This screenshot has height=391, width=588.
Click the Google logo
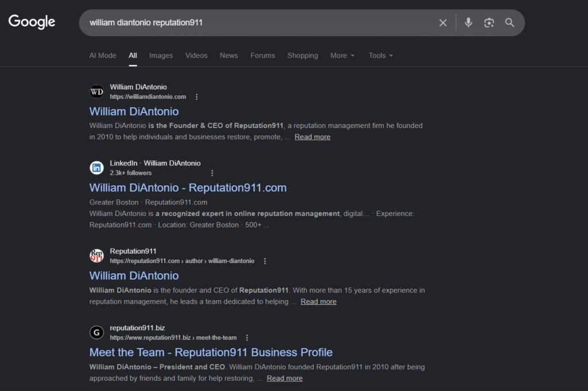(x=32, y=22)
